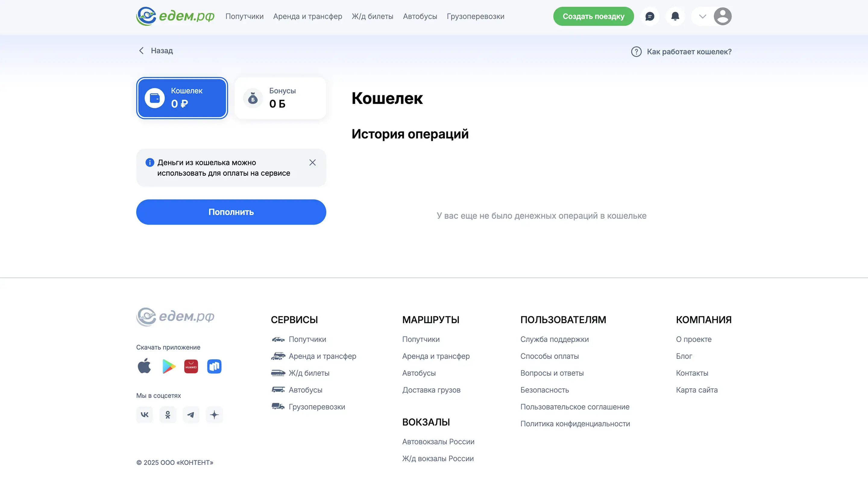The height and width of the screenshot is (488, 868).
Task: Click the Создать поездку button
Action: click(x=593, y=16)
